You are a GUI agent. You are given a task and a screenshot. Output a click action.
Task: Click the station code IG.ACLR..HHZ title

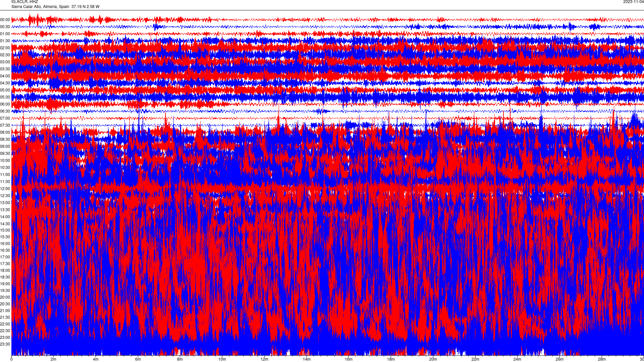pos(24,2)
